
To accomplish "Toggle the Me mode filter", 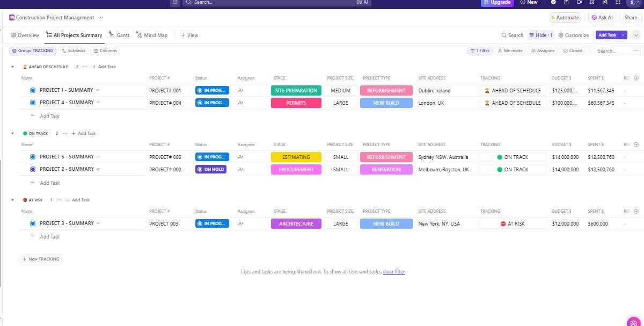I will 510,51.
